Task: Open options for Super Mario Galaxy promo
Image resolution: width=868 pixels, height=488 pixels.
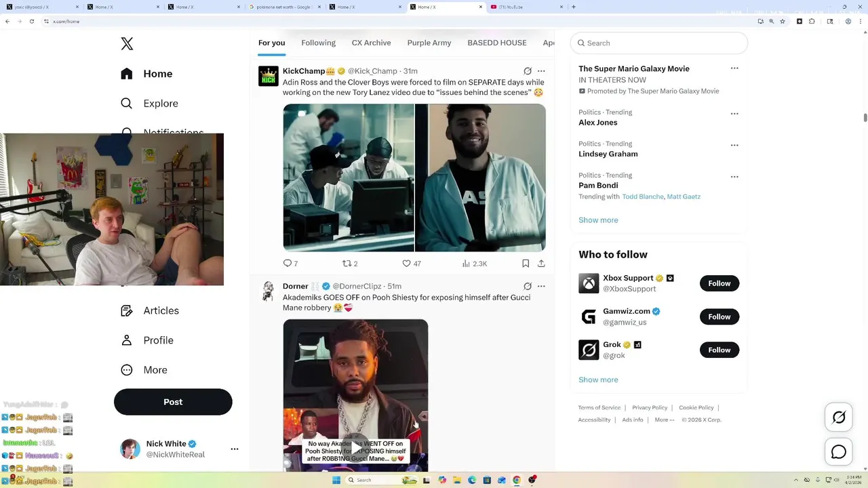Action: 734,68
